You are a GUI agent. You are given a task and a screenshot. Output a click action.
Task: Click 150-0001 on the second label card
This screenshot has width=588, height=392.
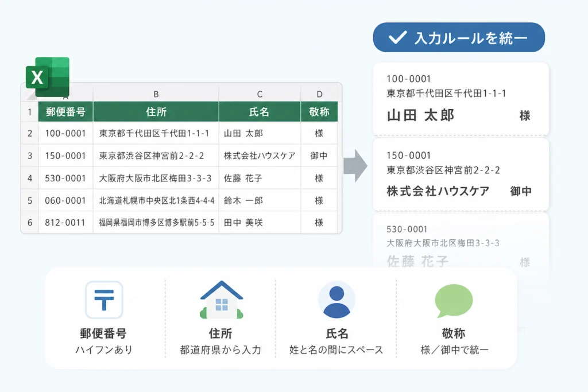(x=408, y=155)
